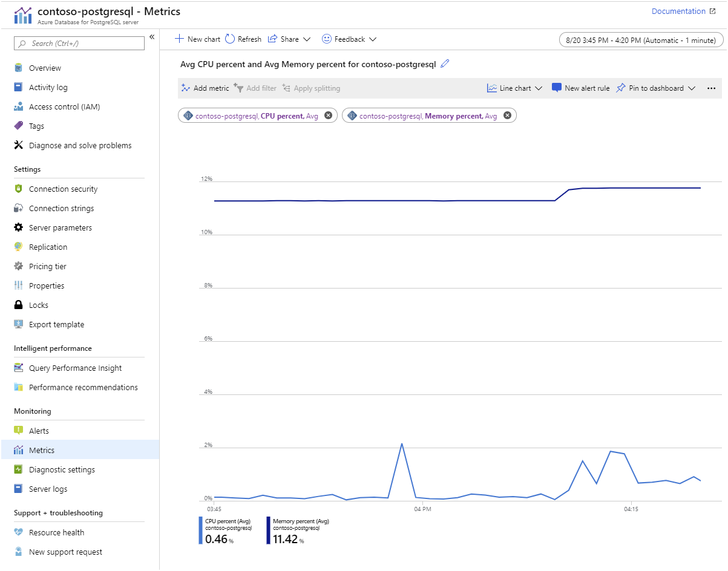728x571 pixels.
Task: Expand the Share dropdown
Action: pyautogui.click(x=307, y=39)
